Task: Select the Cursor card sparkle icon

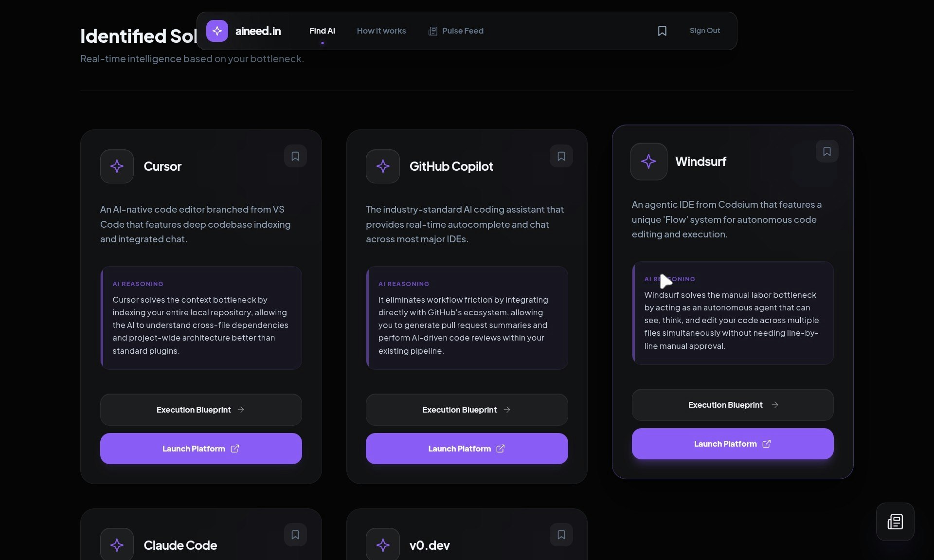Action: click(117, 166)
